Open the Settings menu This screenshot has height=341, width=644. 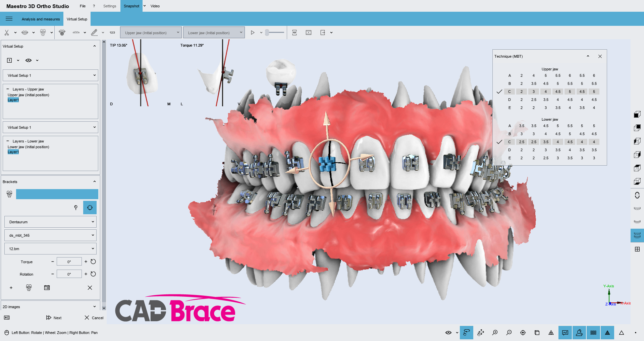pyautogui.click(x=109, y=6)
